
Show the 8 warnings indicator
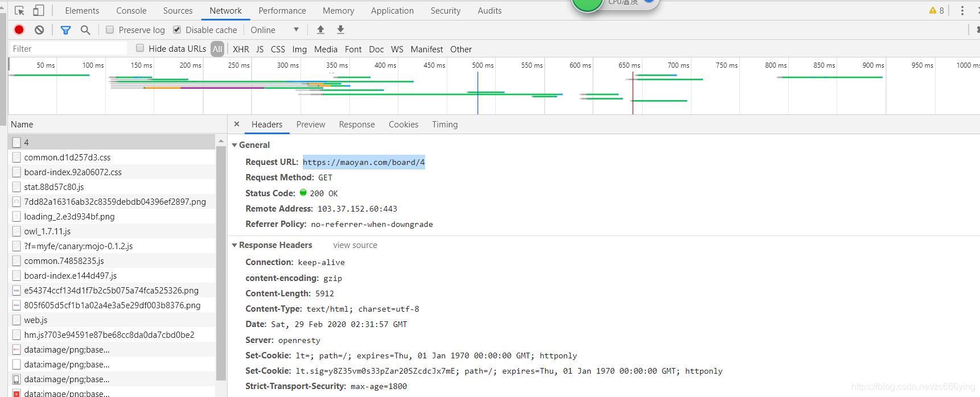(x=936, y=10)
